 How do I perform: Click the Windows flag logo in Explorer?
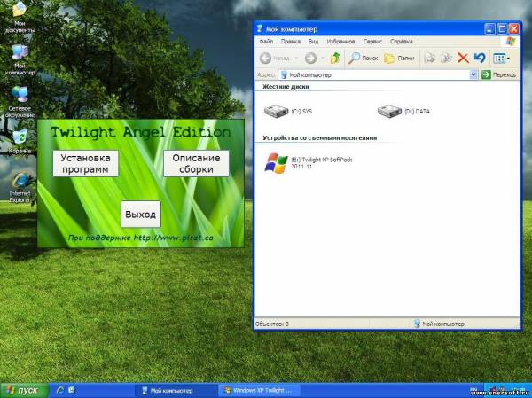pos(510,42)
